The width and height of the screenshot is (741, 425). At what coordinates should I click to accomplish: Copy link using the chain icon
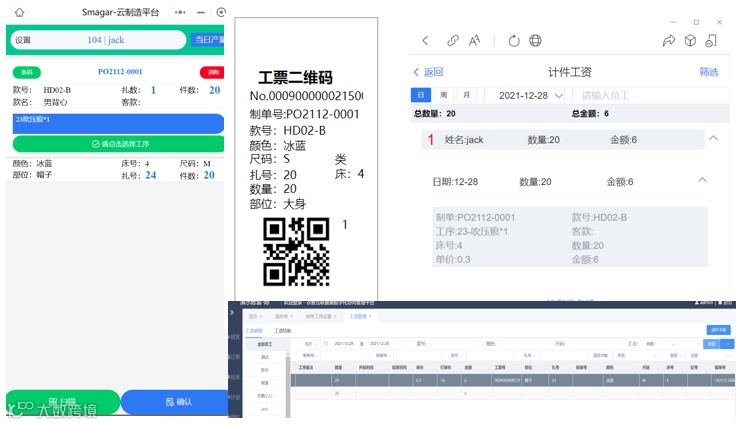point(453,41)
